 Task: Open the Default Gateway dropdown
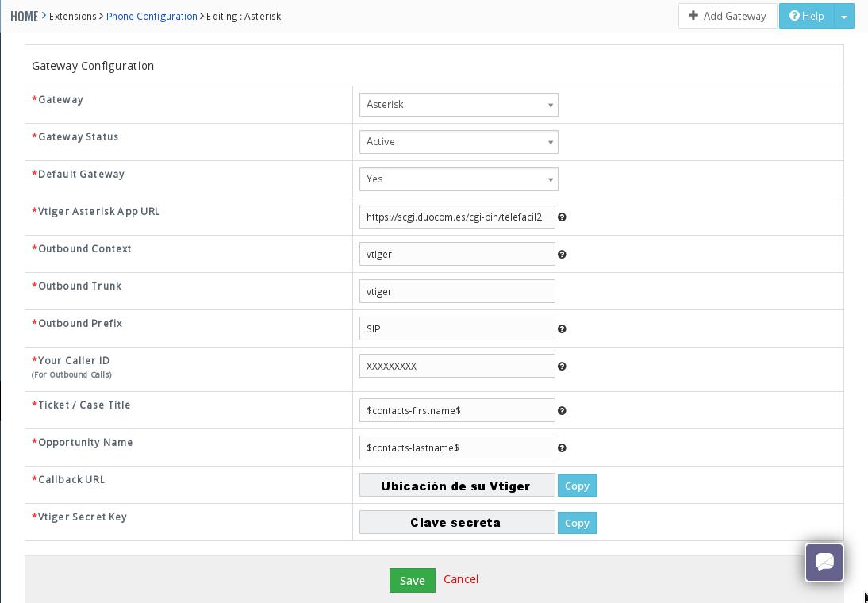[459, 179]
